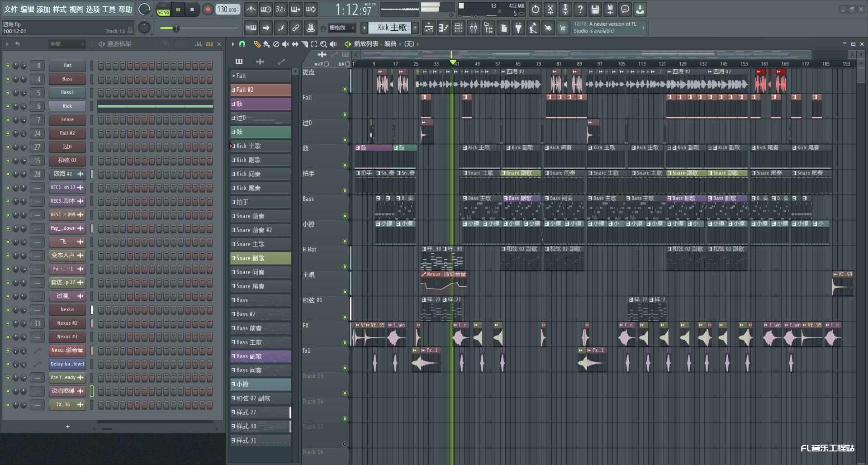Click the undo history icon
868x465 pixels.
(536, 9)
